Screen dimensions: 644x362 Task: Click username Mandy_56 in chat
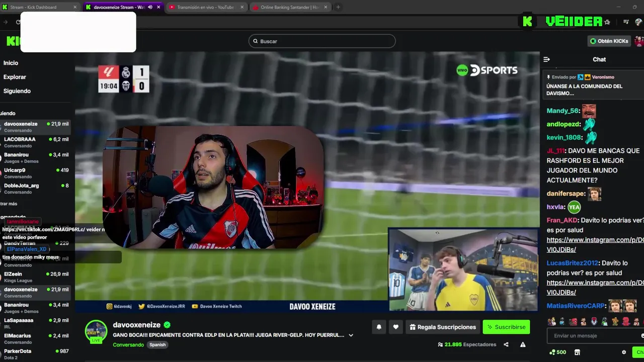(562, 111)
